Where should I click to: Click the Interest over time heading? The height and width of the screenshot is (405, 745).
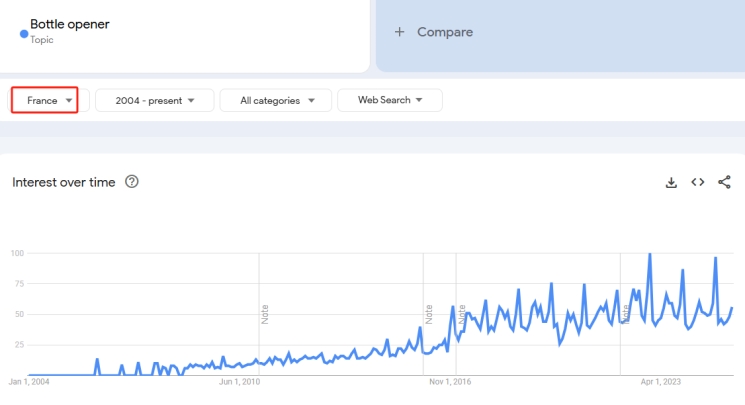pos(63,182)
